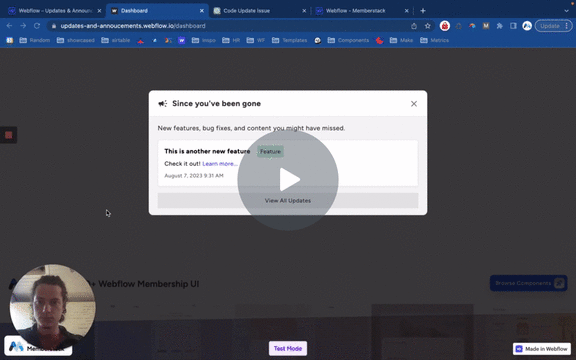Open the red bookmark icon before Make
This screenshot has height=360, width=576.
point(379,40)
